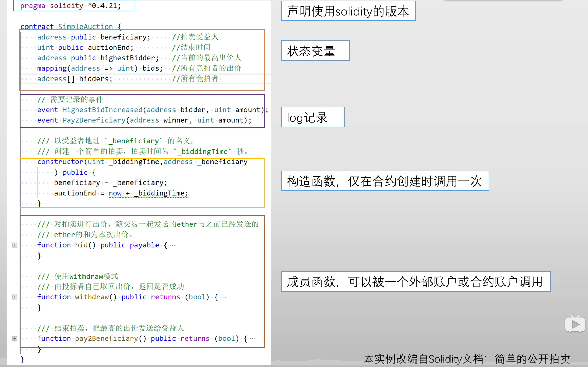Click 'uint public auctionEnd;' line
The width and height of the screenshot is (588, 367).
[x=85, y=48]
